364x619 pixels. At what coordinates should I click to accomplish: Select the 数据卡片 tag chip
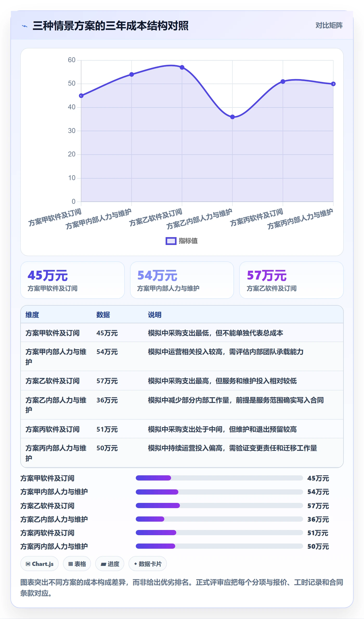coord(148,564)
